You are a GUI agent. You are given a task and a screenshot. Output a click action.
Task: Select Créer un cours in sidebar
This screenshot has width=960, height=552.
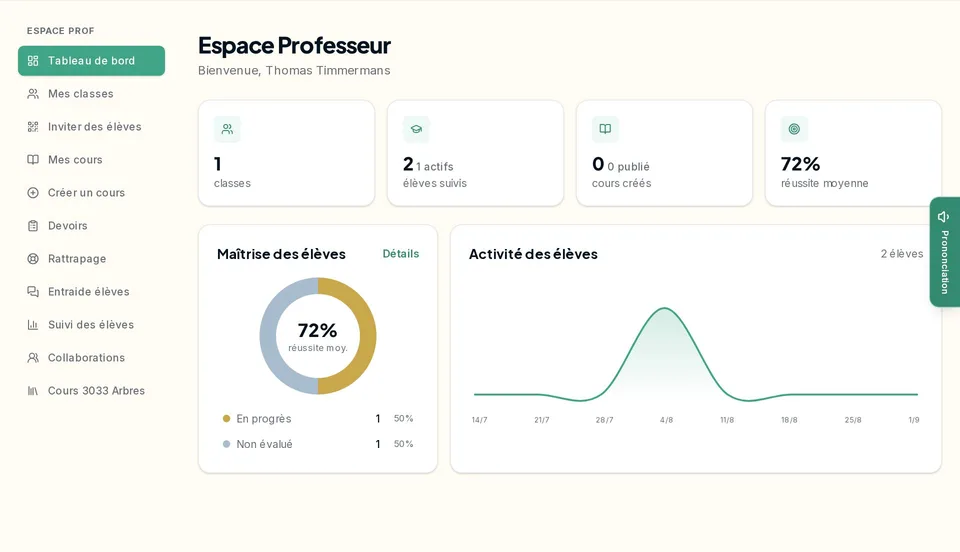(91, 193)
